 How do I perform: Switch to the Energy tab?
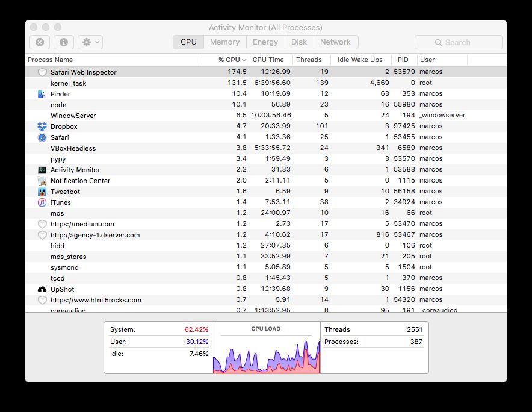265,42
